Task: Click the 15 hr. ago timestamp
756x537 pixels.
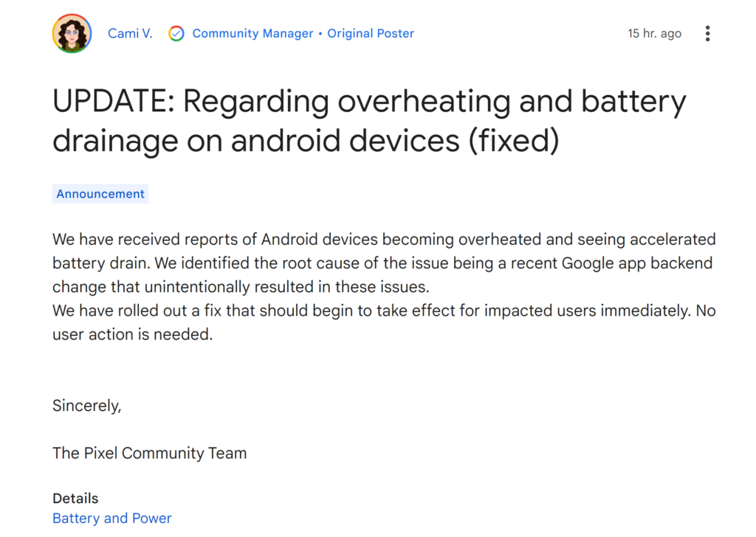Action: pyautogui.click(x=654, y=33)
